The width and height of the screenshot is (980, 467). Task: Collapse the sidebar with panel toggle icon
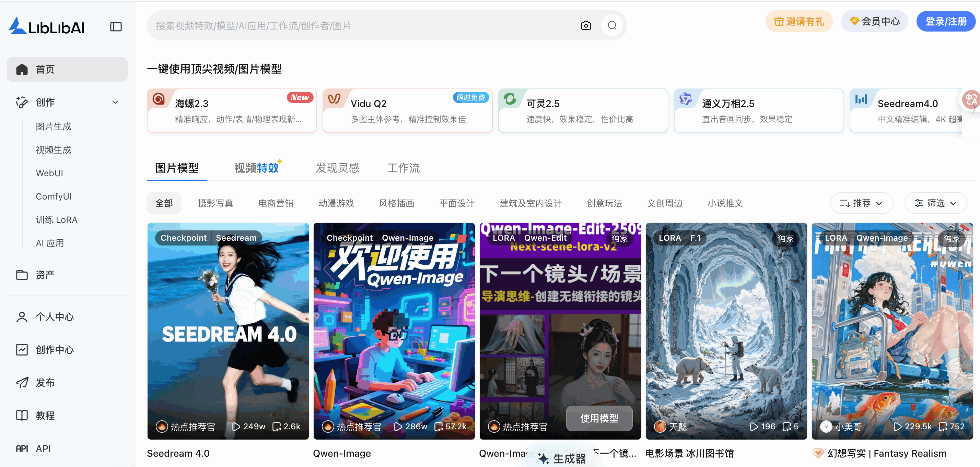point(116,27)
